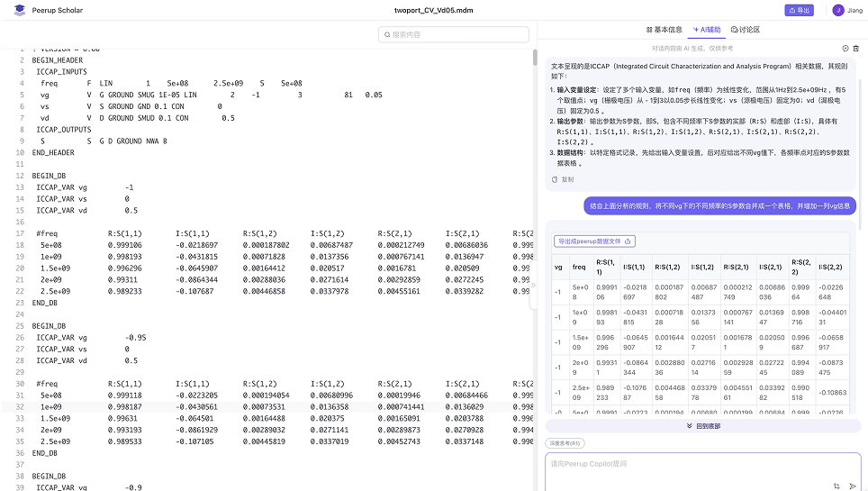Click value 0.00455161 in file line 22
This screenshot has height=491, width=868.
tap(399, 292)
